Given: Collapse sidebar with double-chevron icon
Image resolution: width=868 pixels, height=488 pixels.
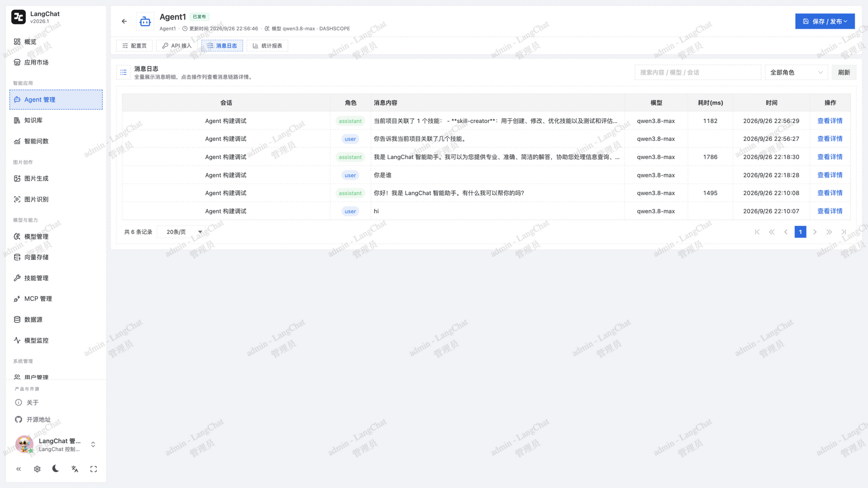Looking at the screenshot, I should click(19, 469).
